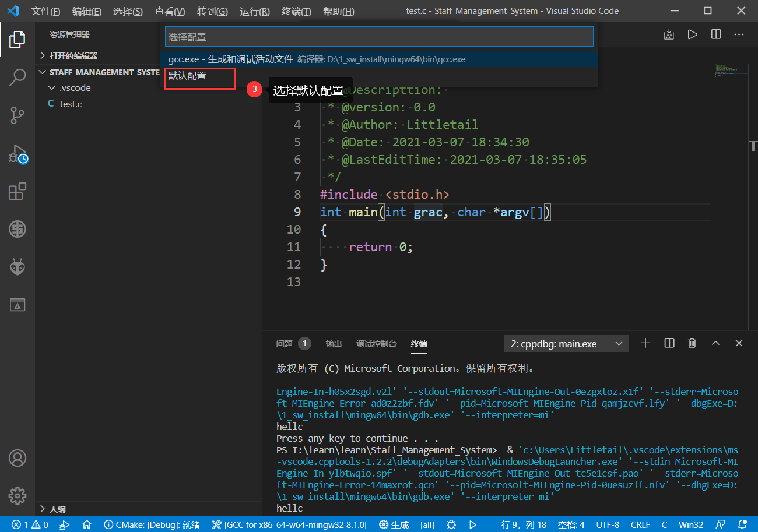Kill terminal with trash icon
Image resolution: width=758 pixels, height=532 pixels.
[692, 343]
